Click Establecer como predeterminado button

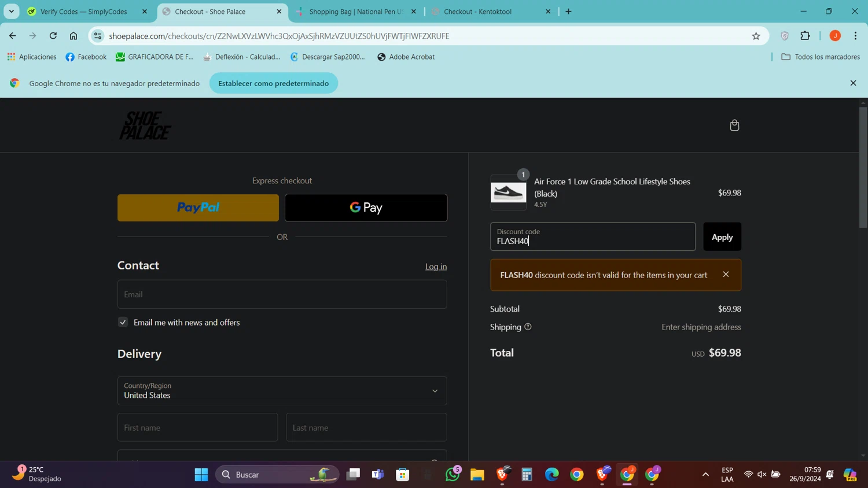274,83
